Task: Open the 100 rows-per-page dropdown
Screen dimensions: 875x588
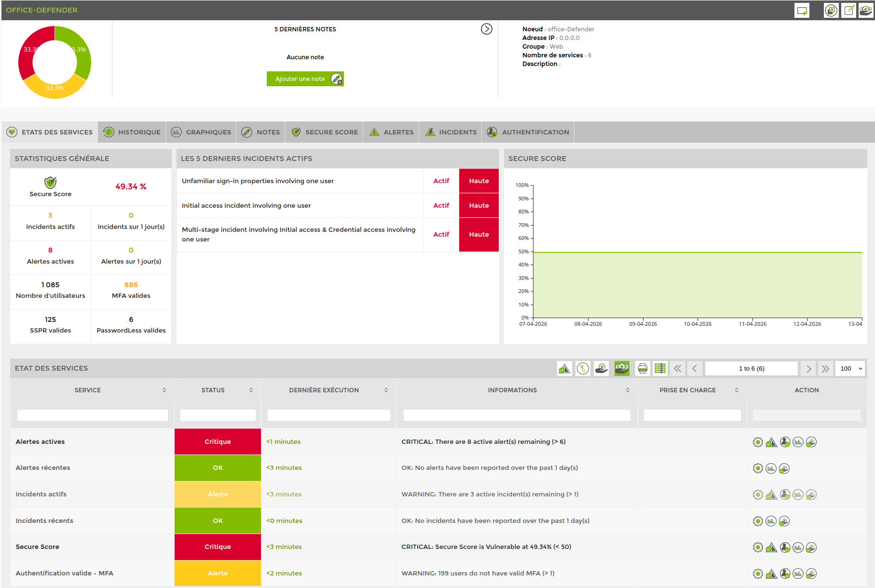Action: 850,369
